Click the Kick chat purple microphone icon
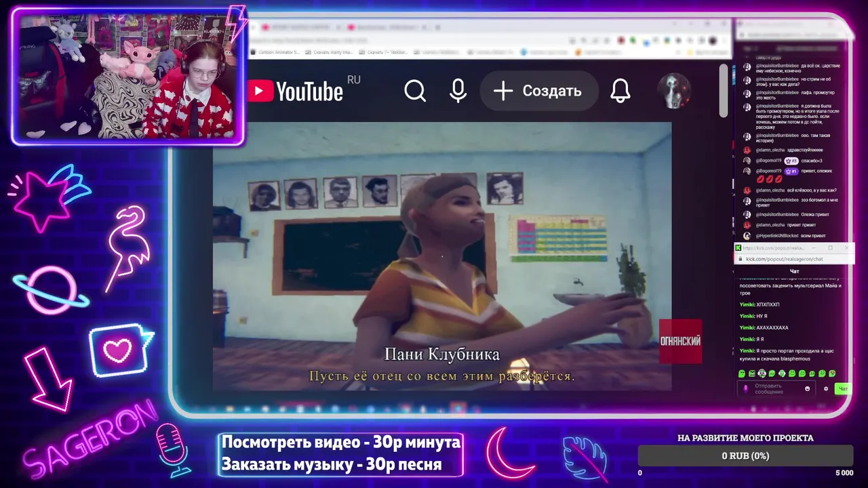The image size is (868, 488). pyautogui.click(x=746, y=388)
